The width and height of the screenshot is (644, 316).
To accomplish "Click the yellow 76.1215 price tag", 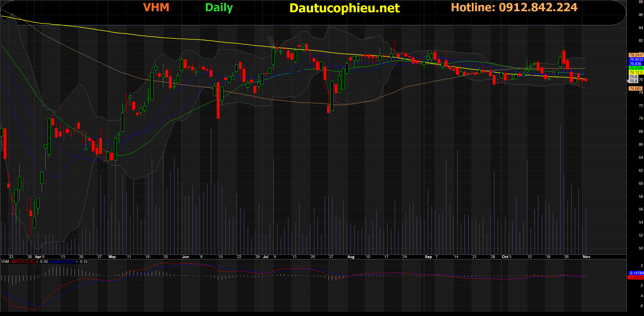I will pos(636,72).
